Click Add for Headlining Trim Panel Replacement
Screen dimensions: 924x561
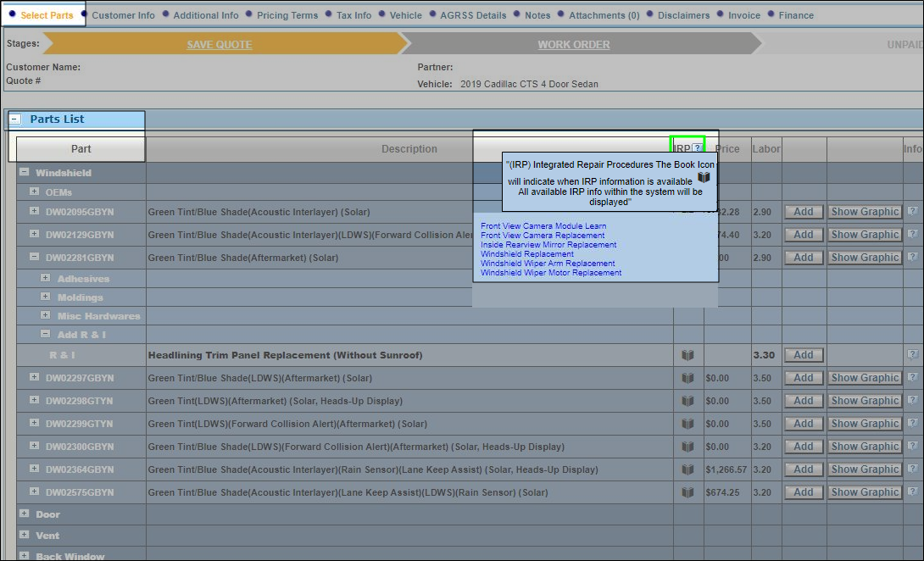[803, 354]
